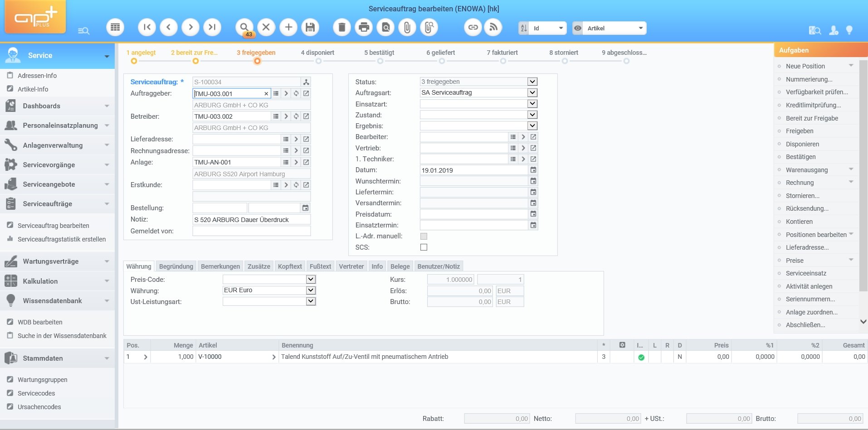Open the Einsatzart dropdown
Viewport: 868px width, 430px height.
pyautogui.click(x=532, y=104)
